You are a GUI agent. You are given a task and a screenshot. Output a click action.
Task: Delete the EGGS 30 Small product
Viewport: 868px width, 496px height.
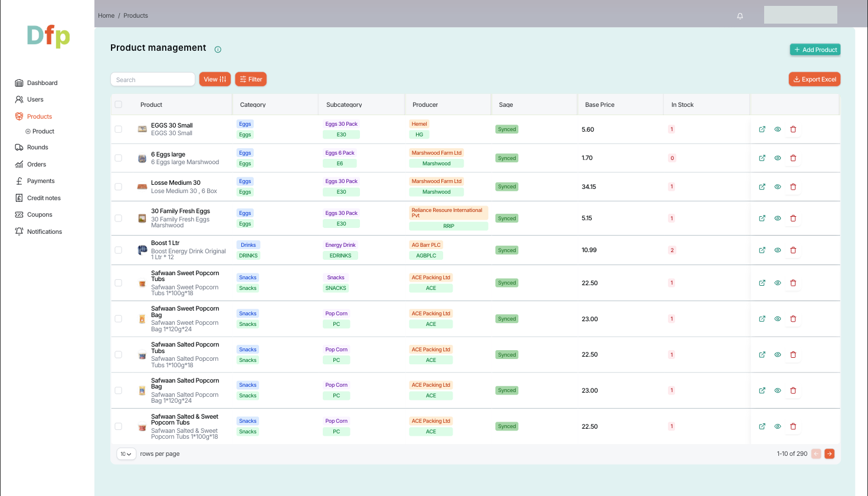[793, 129]
